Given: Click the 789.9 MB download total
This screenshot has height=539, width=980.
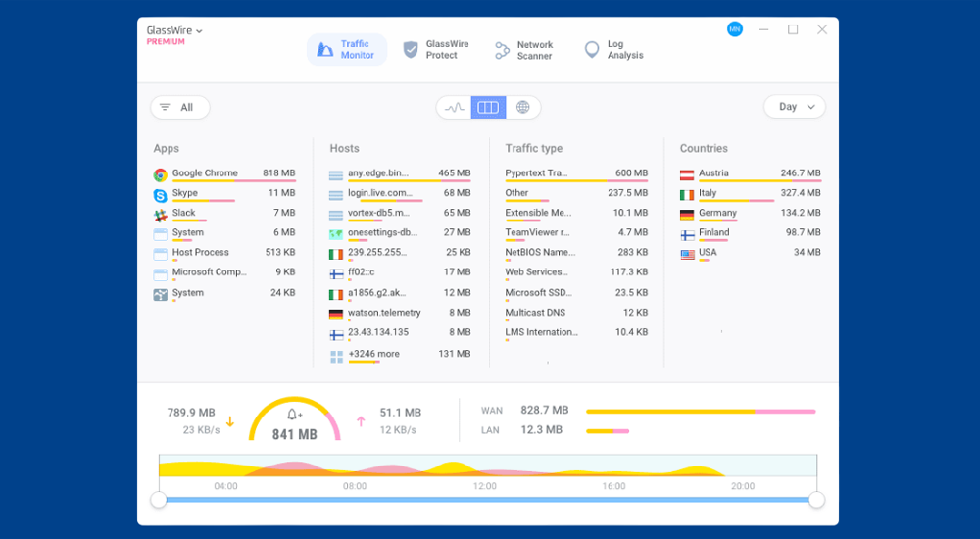Looking at the screenshot, I should (x=191, y=413).
